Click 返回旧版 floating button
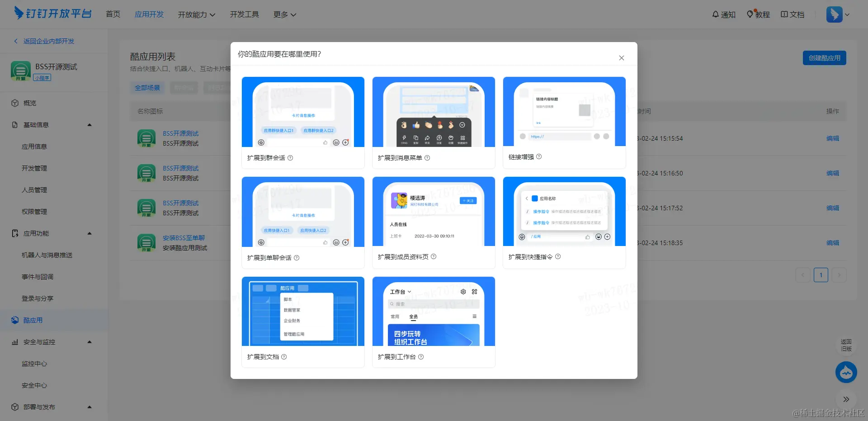 click(x=846, y=345)
